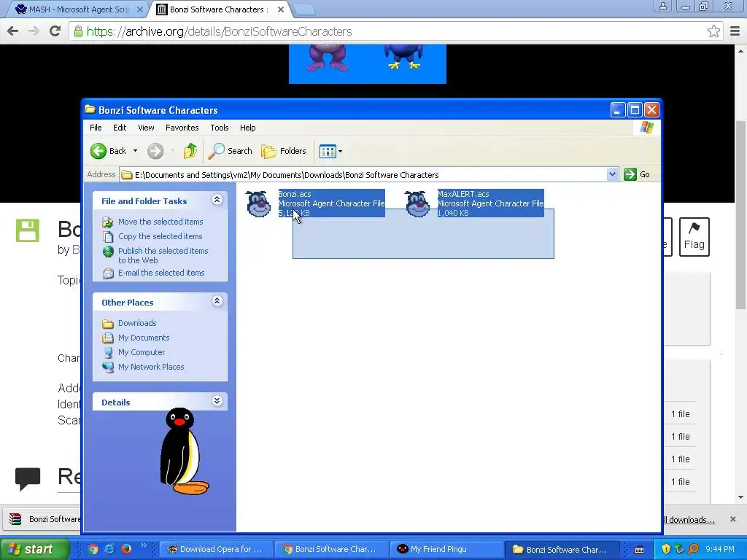Click the magnifier tray icon
Screen dimensions: 747x560
pyautogui.click(x=693, y=549)
